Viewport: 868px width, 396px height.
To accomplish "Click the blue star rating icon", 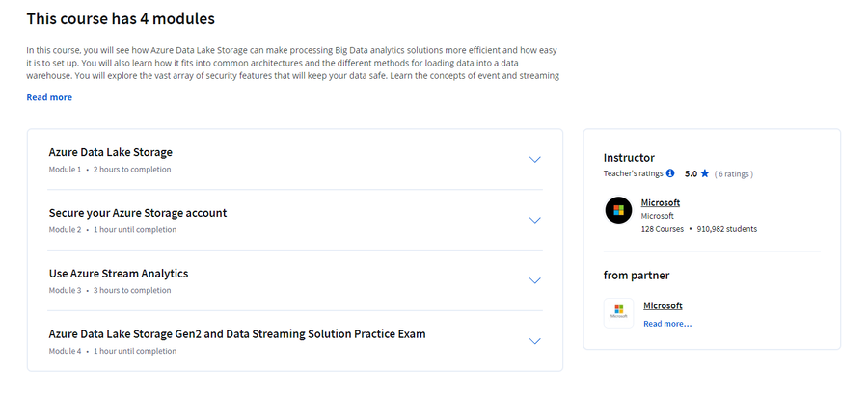I will coord(705,173).
